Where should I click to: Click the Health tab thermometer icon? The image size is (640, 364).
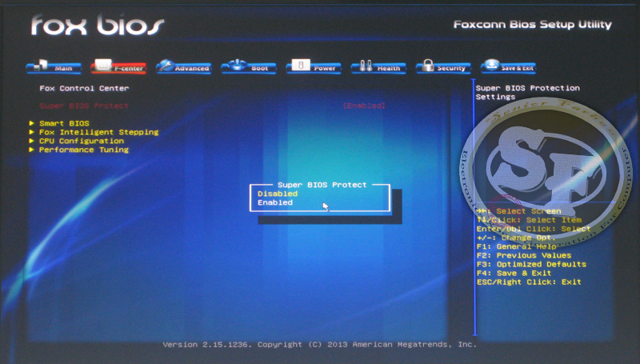click(x=366, y=66)
